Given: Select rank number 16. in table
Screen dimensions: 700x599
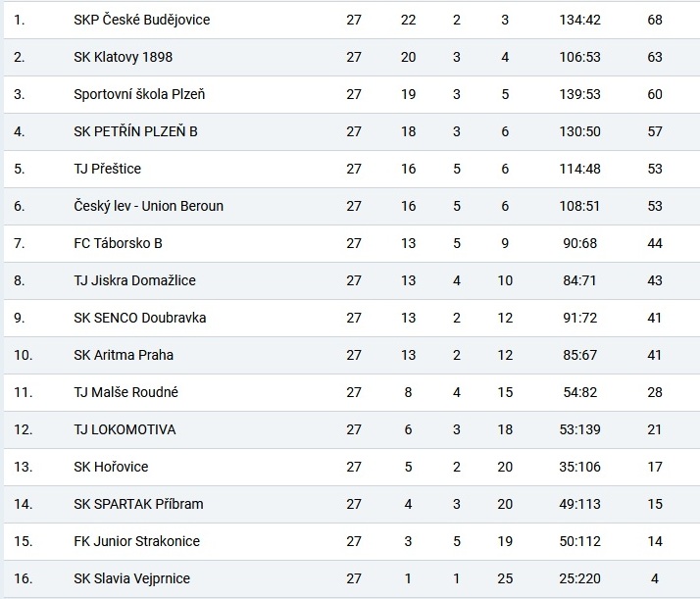Looking at the screenshot, I should click(23, 578).
